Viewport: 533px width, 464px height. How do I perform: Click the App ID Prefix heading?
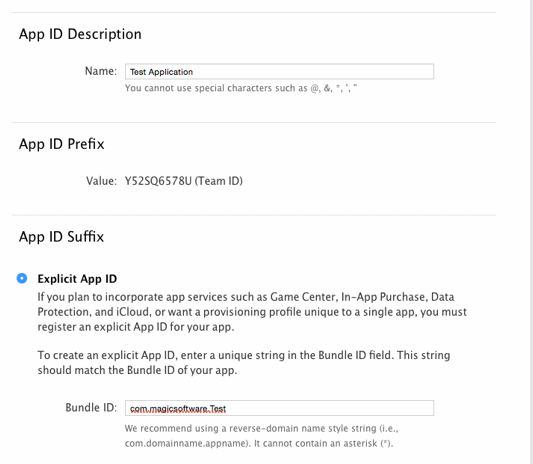click(x=62, y=144)
